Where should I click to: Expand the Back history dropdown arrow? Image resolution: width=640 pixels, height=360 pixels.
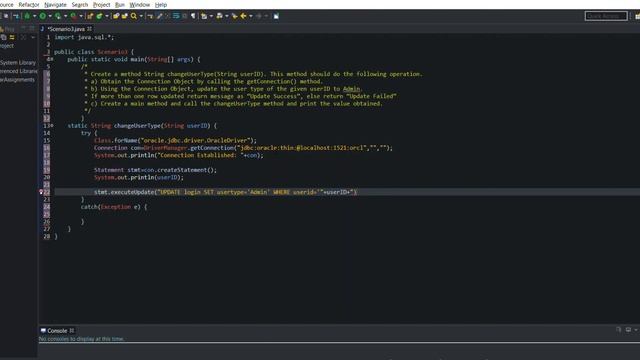[x=251, y=16]
